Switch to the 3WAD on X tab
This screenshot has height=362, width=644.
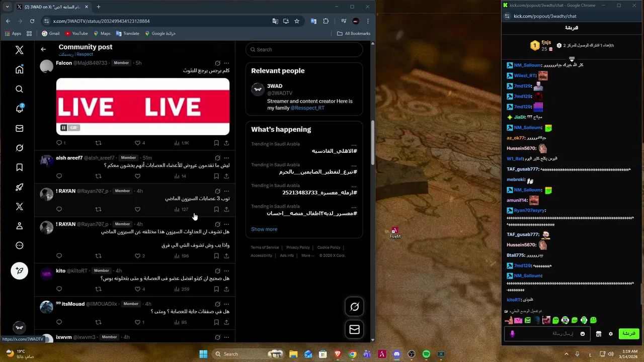53,7
